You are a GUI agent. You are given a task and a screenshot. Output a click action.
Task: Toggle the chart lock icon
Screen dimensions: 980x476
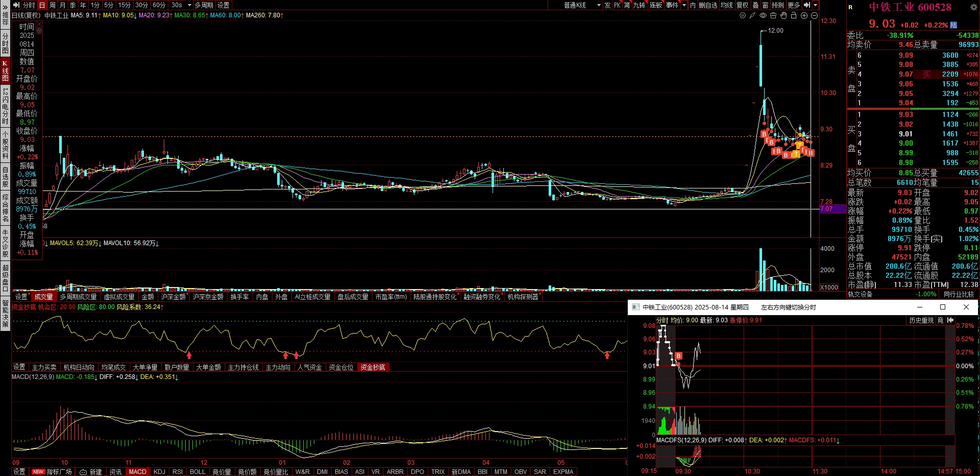coord(794,16)
